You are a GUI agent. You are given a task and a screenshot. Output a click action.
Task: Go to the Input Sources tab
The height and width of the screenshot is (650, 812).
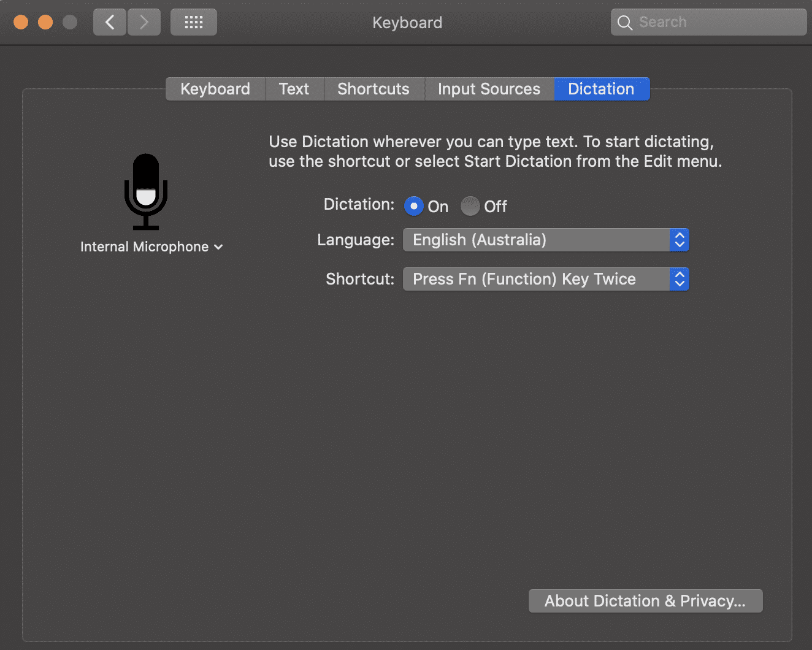489,89
